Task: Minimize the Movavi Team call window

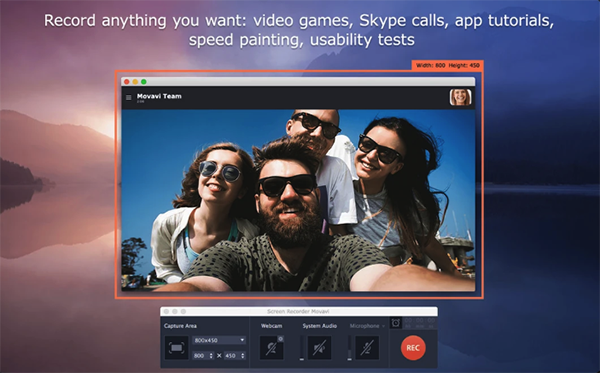Action: click(x=135, y=82)
